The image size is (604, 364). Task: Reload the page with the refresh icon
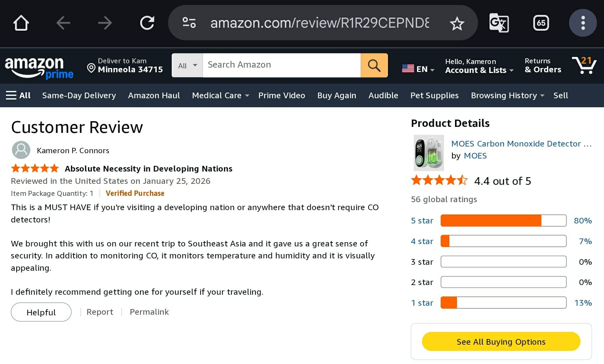pyautogui.click(x=147, y=23)
